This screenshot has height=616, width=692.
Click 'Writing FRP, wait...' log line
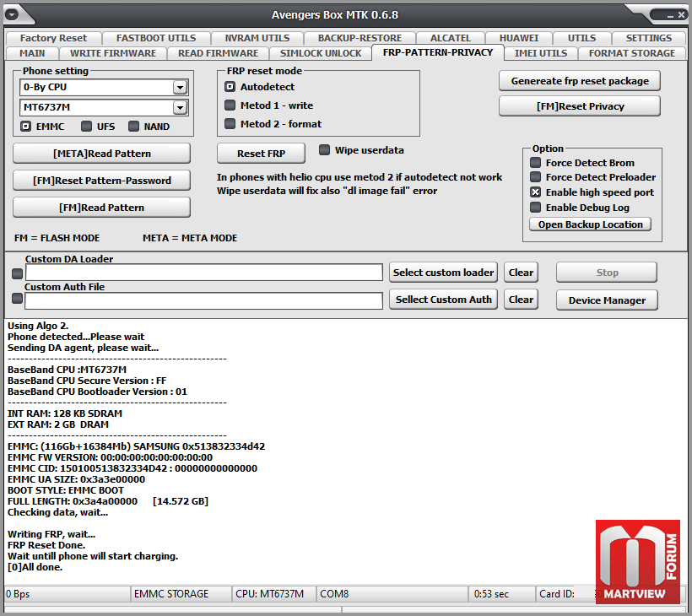coord(51,534)
